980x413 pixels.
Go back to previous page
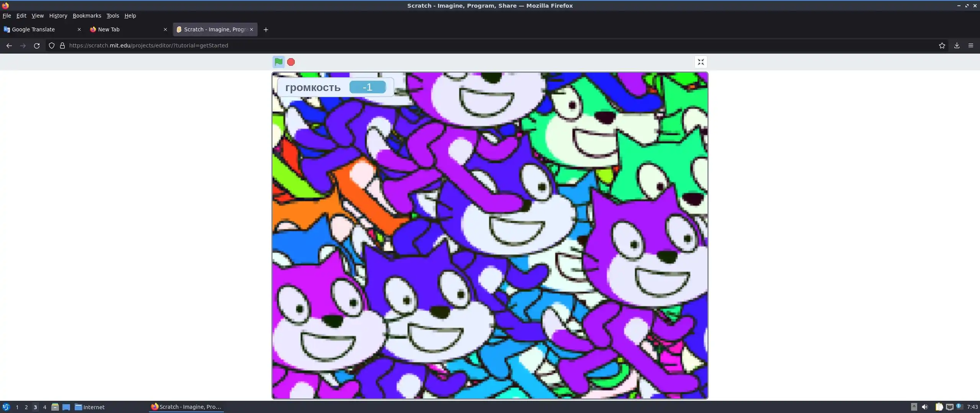pyautogui.click(x=9, y=46)
